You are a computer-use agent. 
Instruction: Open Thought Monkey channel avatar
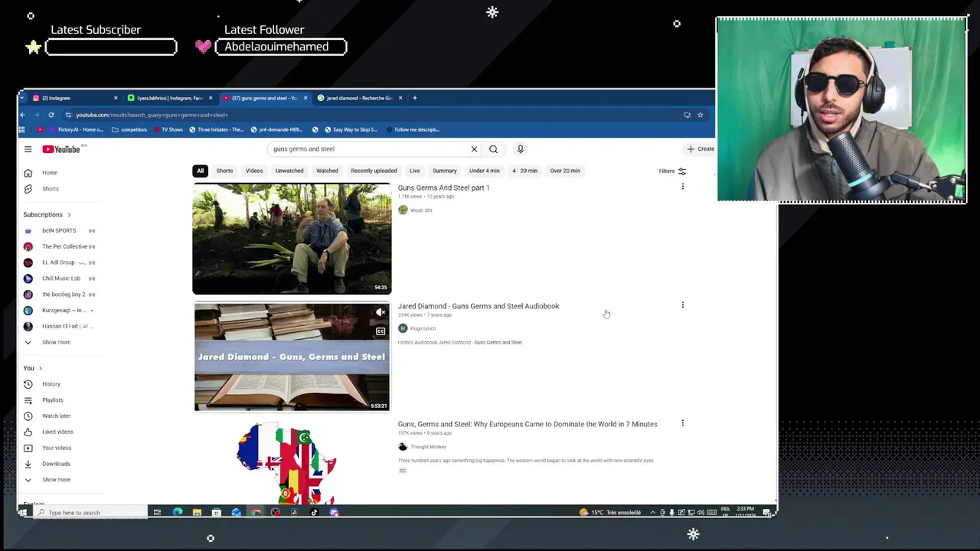pos(403,447)
